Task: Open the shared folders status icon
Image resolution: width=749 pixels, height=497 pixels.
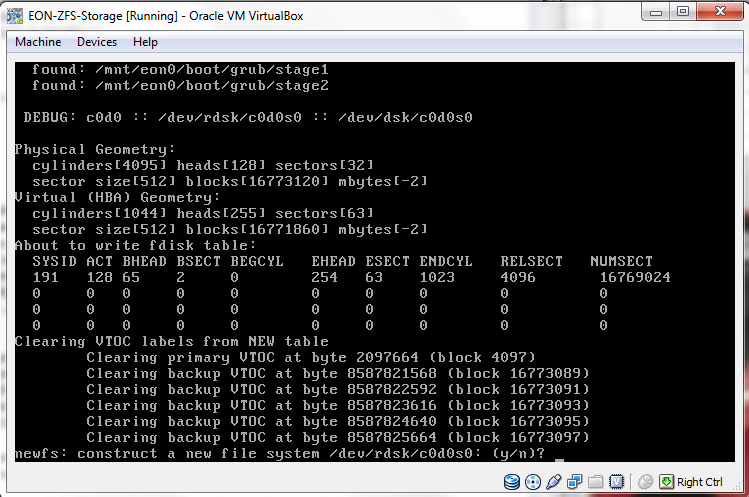Action: click(x=595, y=482)
